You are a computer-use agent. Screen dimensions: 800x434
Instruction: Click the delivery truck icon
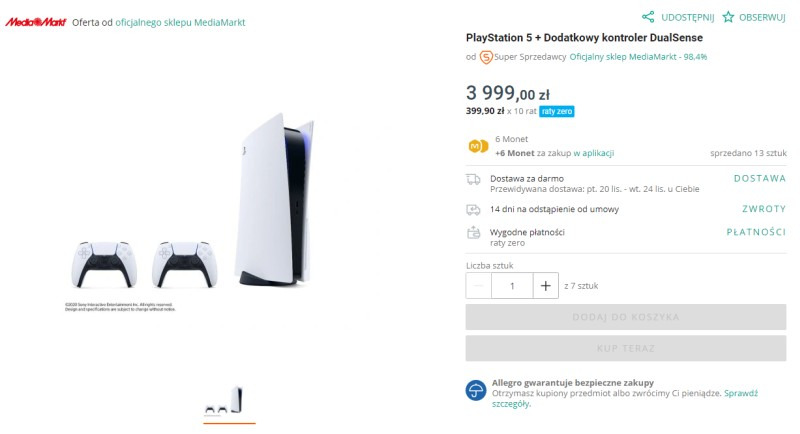[474, 179]
